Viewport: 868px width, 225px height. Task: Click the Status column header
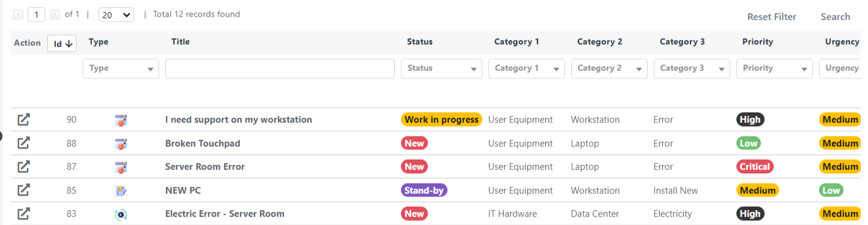(x=420, y=42)
